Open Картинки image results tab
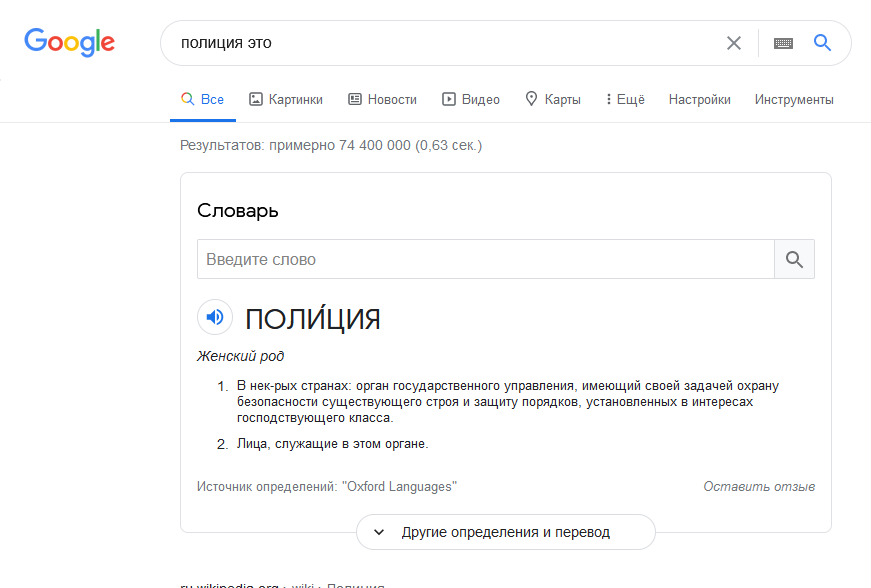This screenshot has width=871, height=588. click(x=285, y=99)
